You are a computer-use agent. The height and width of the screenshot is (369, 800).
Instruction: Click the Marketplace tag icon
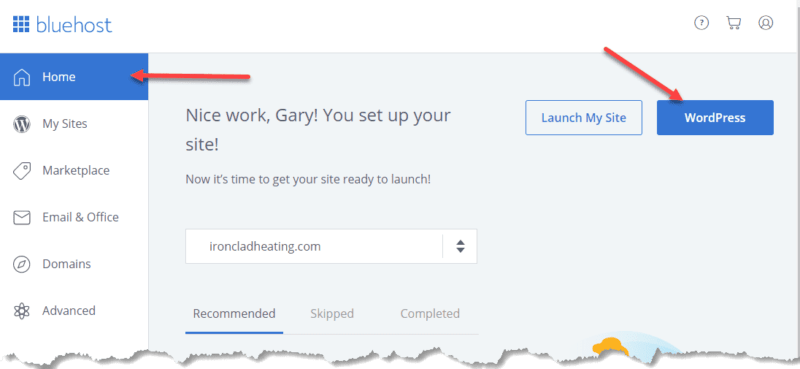pyautogui.click(x=21, y=171)
